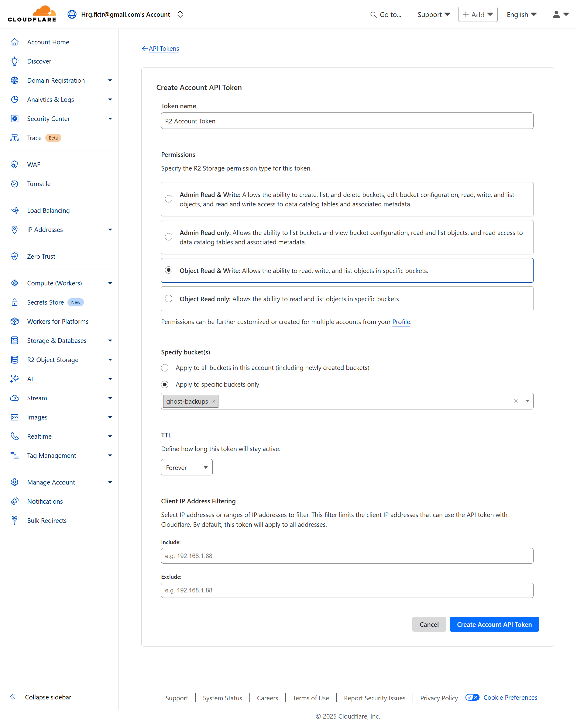577x728 pixels.
Task: Click the Images icon
Action: 15,417
